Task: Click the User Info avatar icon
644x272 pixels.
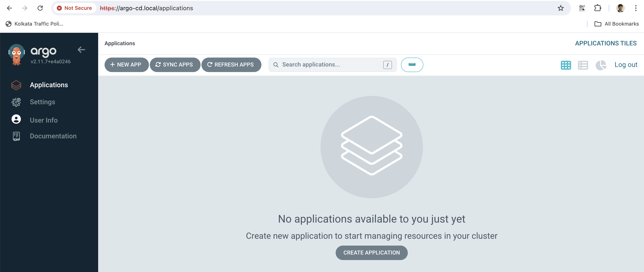Action: coord(16,119)
